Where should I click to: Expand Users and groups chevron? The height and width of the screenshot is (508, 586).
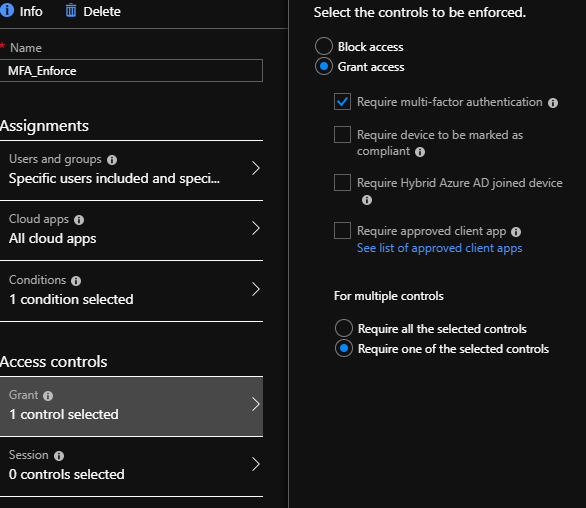256,168
